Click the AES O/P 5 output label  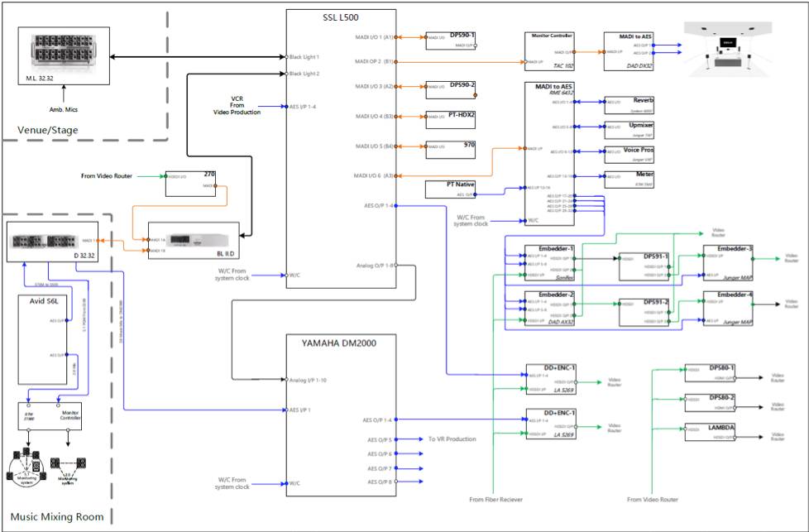[380, 440]
